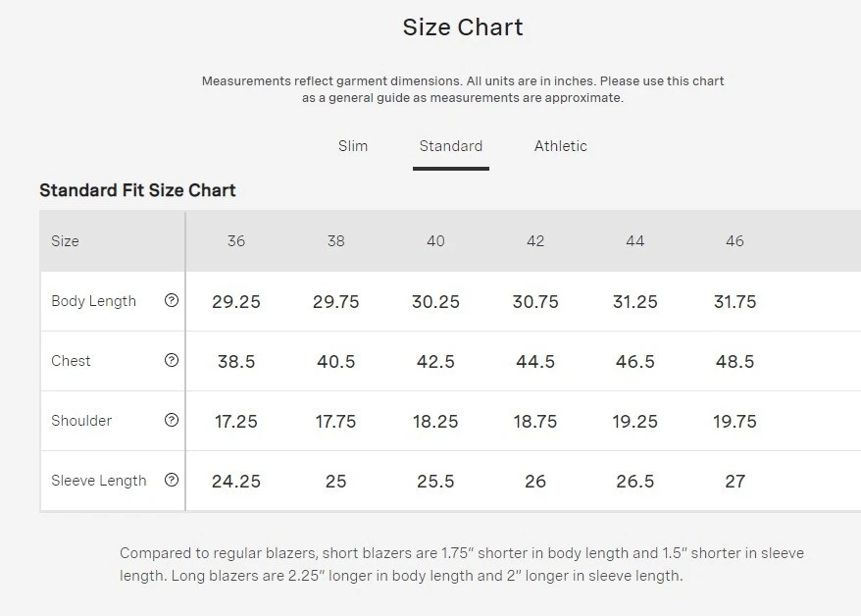Click the Body Length row label
Image resolution: width=861 pixels, height=616 pixels.
[93, 301]
